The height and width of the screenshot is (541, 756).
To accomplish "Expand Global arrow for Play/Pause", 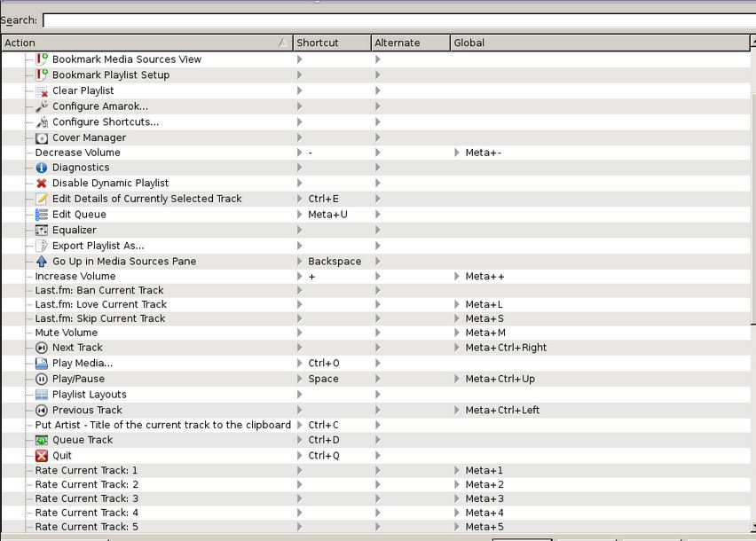I will (x=457, y=379).
